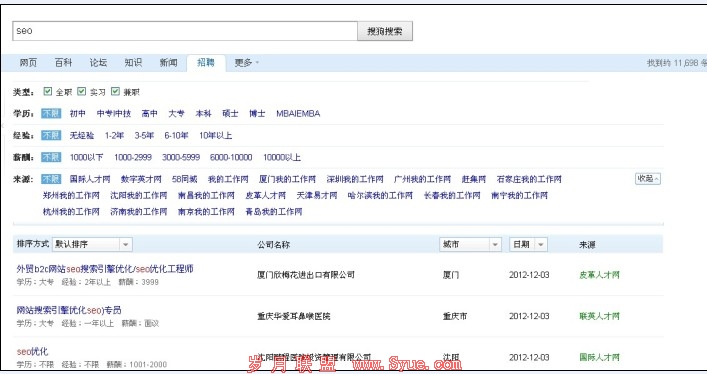Image resolution: width=707 pixels, height=374 pixels.
Task: Open the 新闻 tab
Action: coord(168,63)
